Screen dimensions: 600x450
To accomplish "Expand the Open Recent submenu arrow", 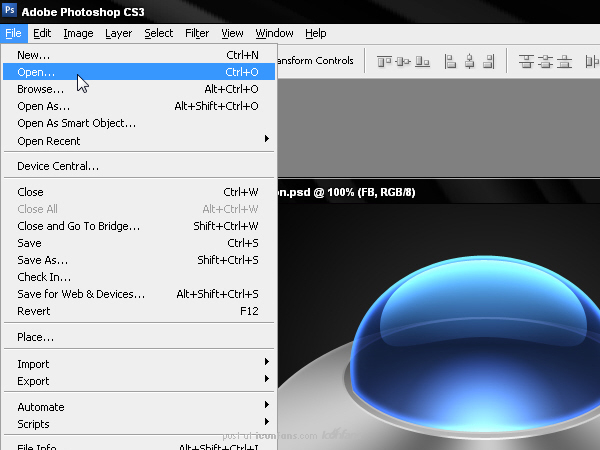I will [x=267, y=139].
